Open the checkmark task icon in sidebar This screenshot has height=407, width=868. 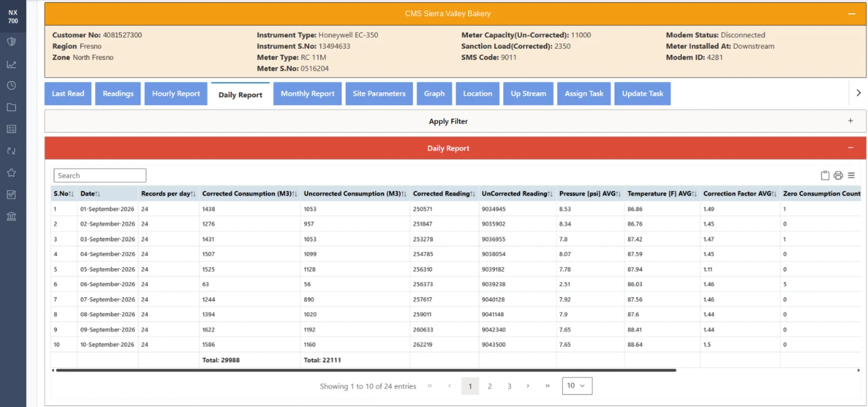[x=11, y=195]
